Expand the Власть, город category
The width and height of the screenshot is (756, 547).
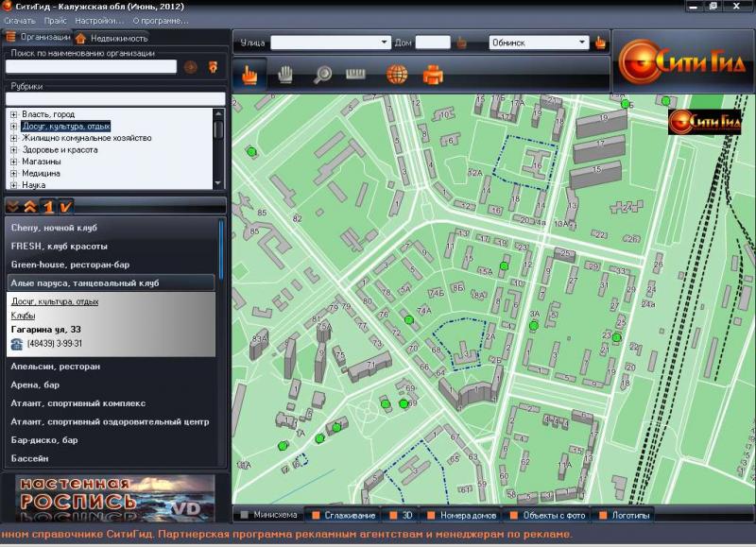pyautogui.click(x=13, y=114)
